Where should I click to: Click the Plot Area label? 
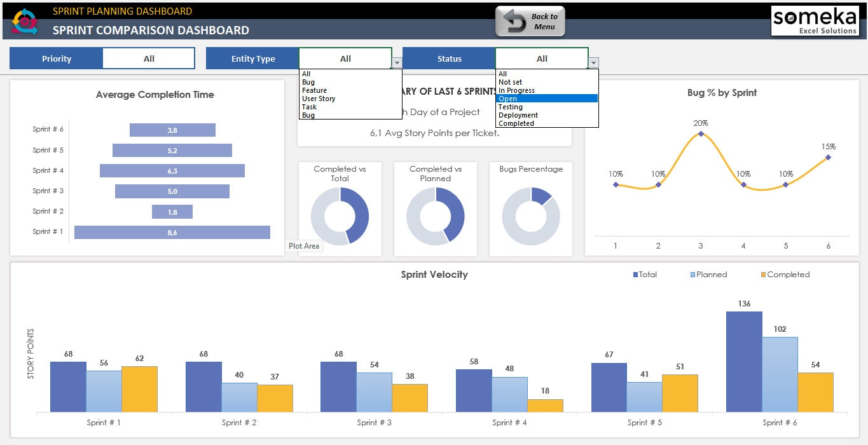coord(304,245)
